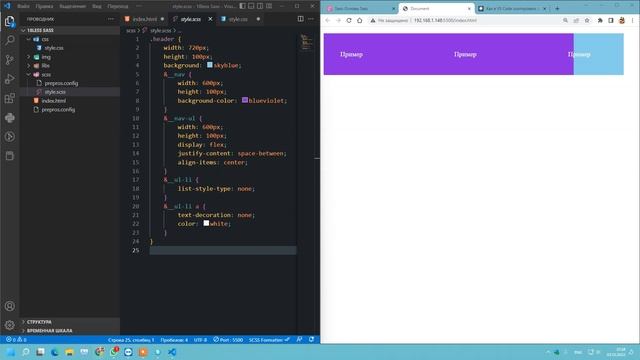Click the Пробелов: 4 indentation item
Image resolution: width=640 pixels, height=360 pixels.
tap(174, 340)
